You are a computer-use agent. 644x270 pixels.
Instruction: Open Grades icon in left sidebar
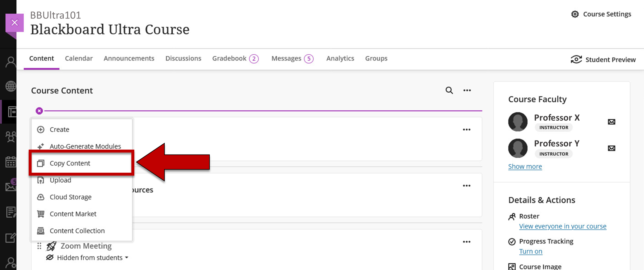point(11,212)
